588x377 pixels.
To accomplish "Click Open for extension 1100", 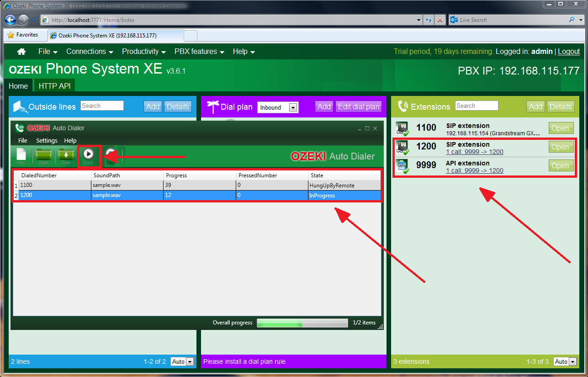I will (x=560, y=128).
